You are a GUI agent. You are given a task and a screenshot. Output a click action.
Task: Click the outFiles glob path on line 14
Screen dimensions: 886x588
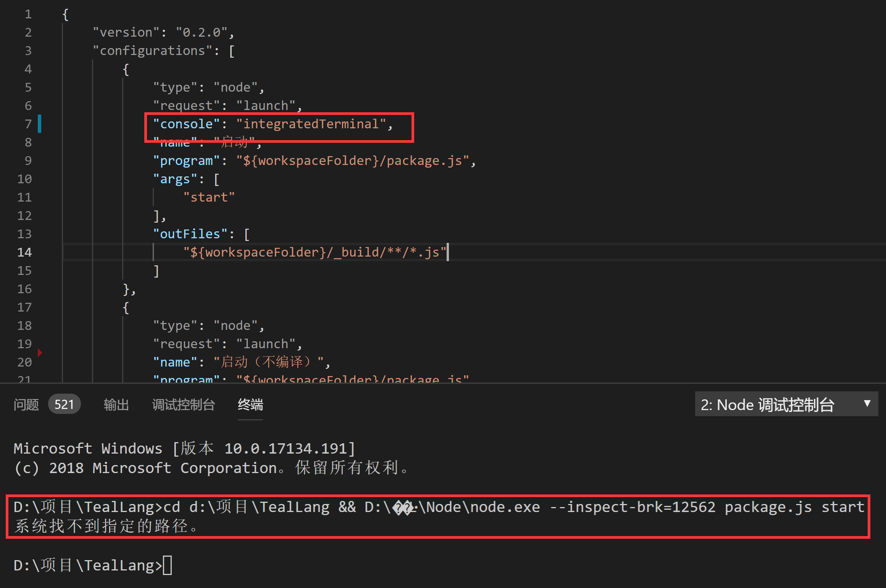point(314,252)
